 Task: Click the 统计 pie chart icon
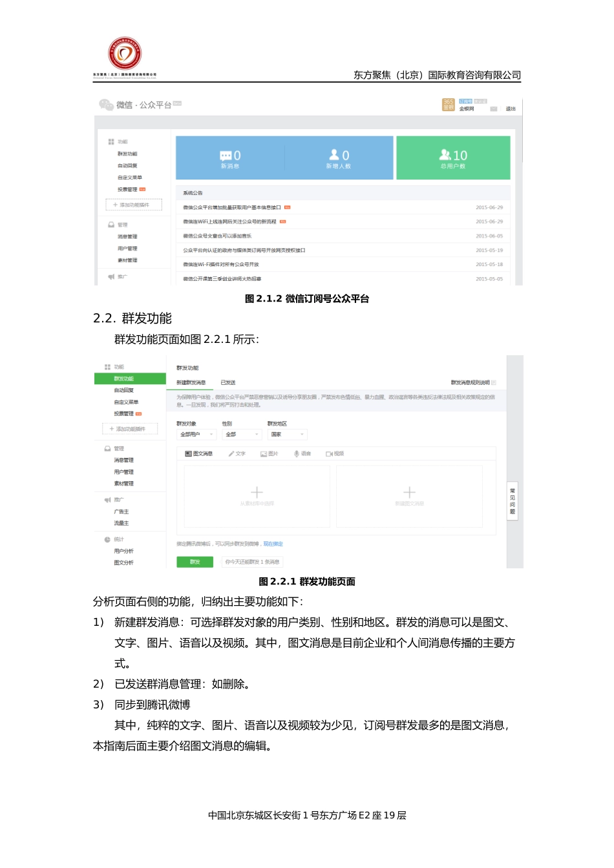[x=108, y=539]
